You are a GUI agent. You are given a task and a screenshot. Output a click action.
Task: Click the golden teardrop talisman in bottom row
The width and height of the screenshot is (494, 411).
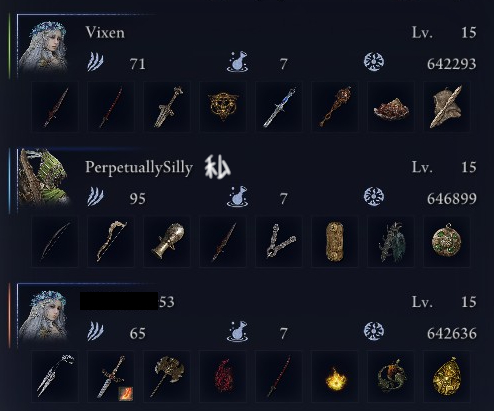click(x=447, y=377)
